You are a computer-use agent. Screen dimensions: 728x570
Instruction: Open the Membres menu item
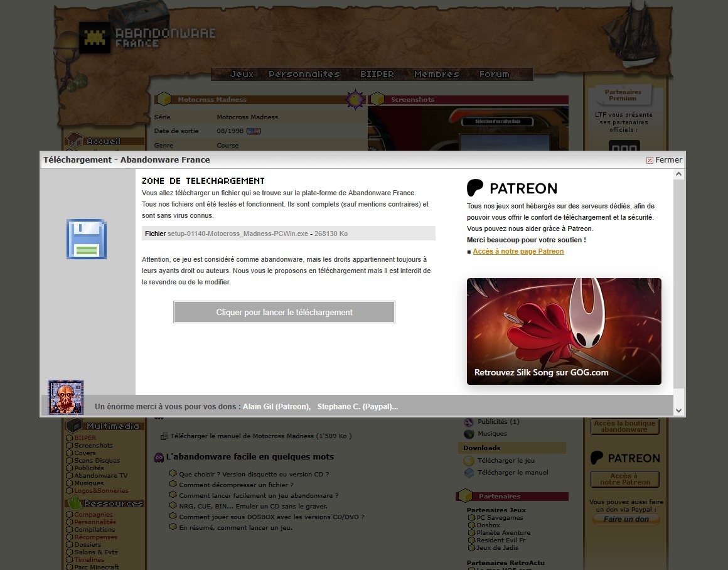[x=436, y=74]
